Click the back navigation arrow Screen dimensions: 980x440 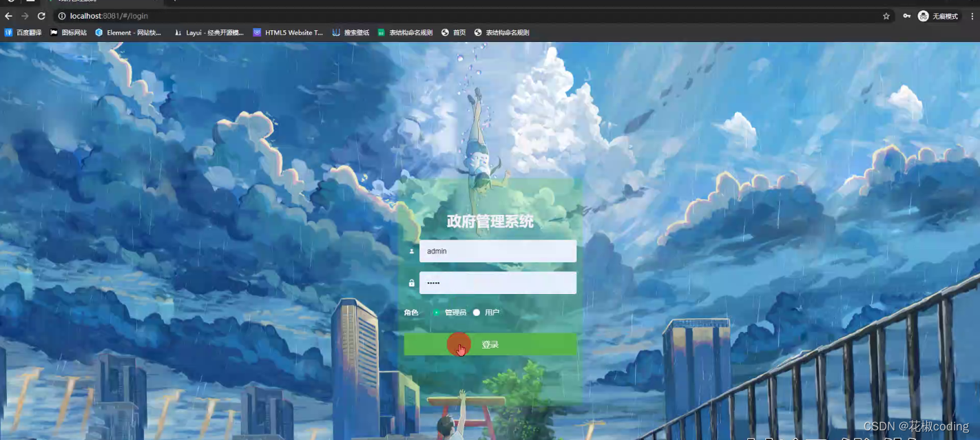[8, 15]
